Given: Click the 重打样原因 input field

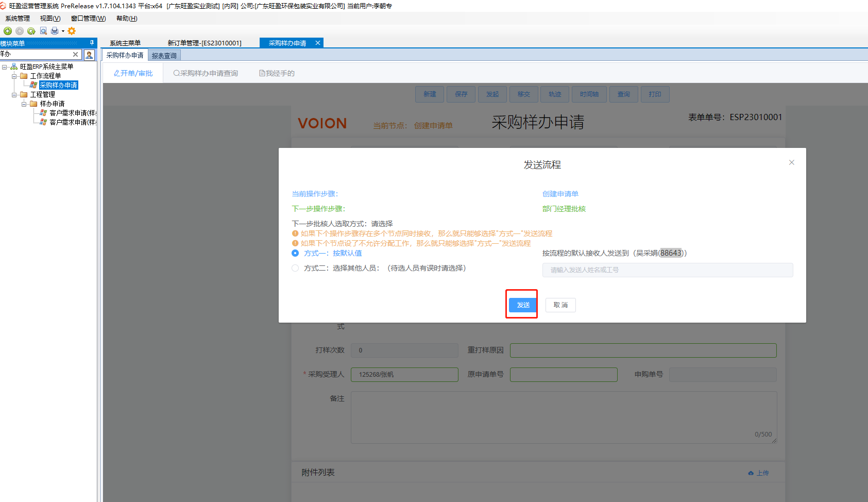Looking at the screenshot, I should [x=643, y=350].
